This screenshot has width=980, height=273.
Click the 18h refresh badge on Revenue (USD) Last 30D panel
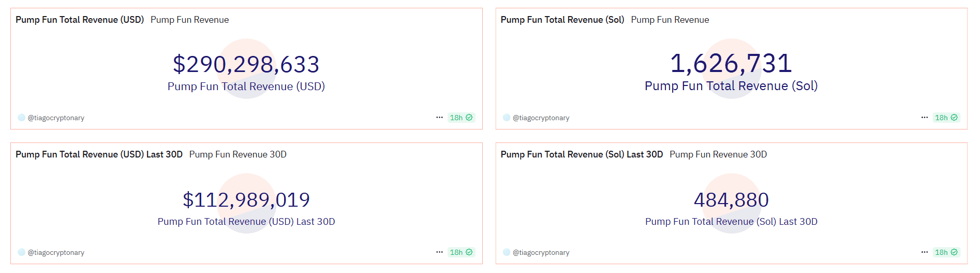point(461,252)
